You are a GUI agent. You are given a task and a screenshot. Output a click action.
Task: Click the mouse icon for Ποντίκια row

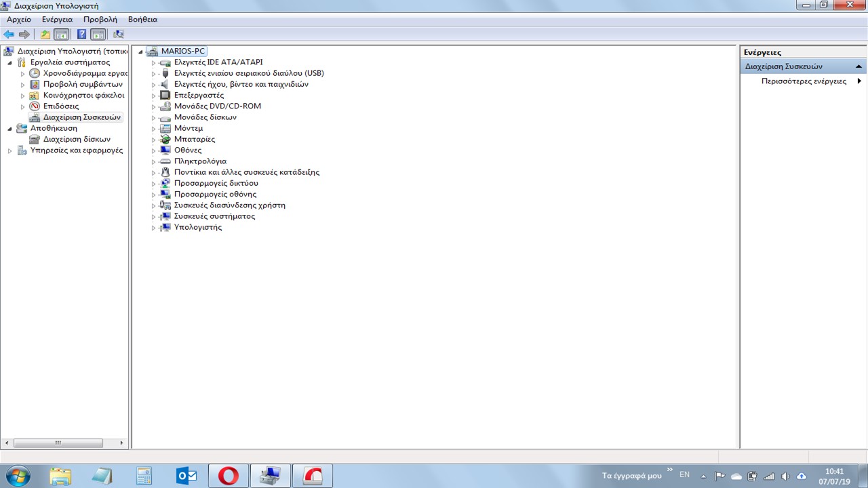pyautogui.click(x=165, y=172)
